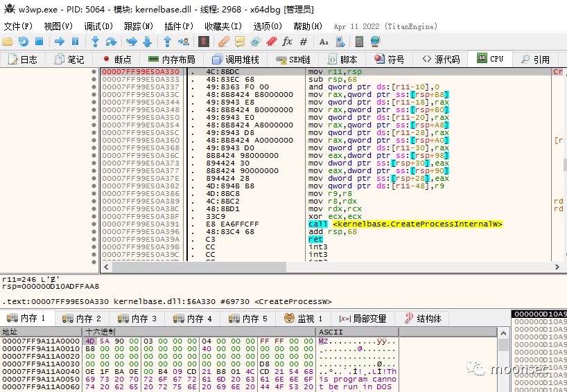Toggle breakpoint dot at address 00007FF99E50A39A
The width and height of the screenshot is (567, 392).
tap(94, 239)
